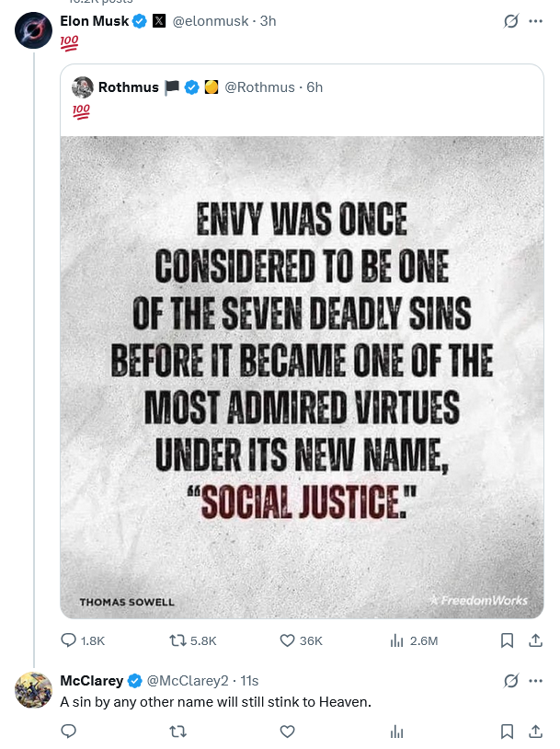560x749 pixels.
Task: Bookmark McClarey's comment
Action: (507, 732)
